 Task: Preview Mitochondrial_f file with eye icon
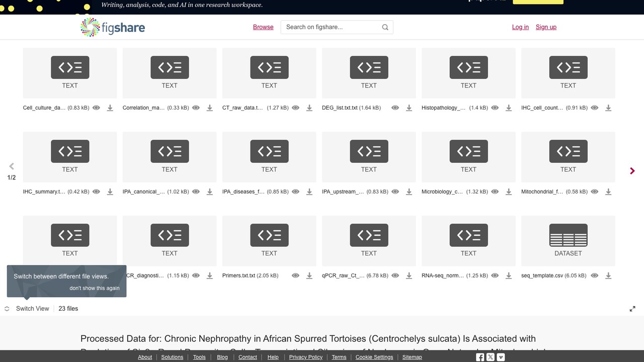coord(594,192)
